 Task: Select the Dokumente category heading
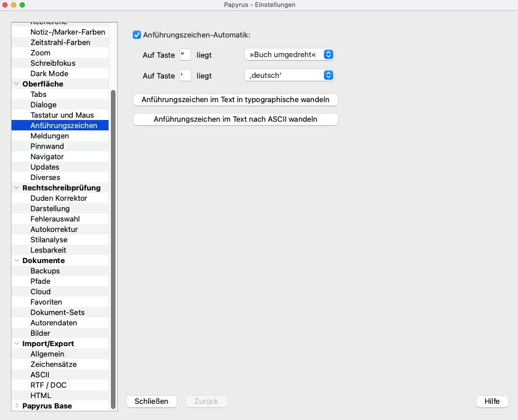(44, 260)
